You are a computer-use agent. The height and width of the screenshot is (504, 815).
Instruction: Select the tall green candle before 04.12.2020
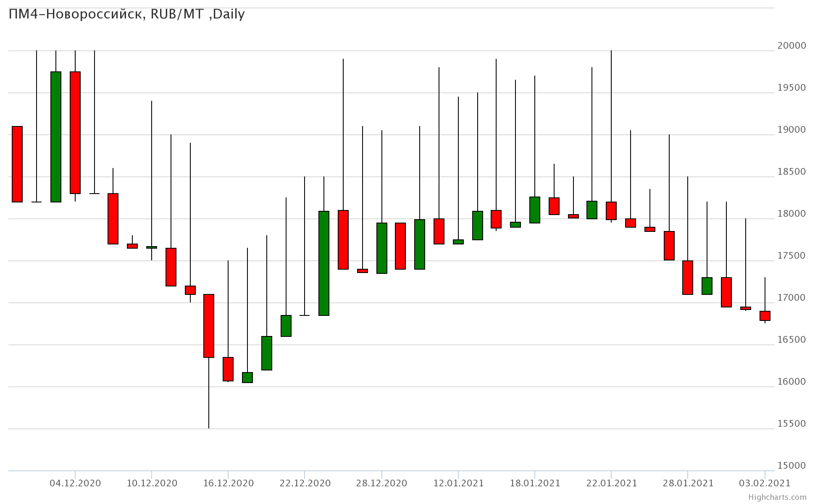click(x=56, y=136)
